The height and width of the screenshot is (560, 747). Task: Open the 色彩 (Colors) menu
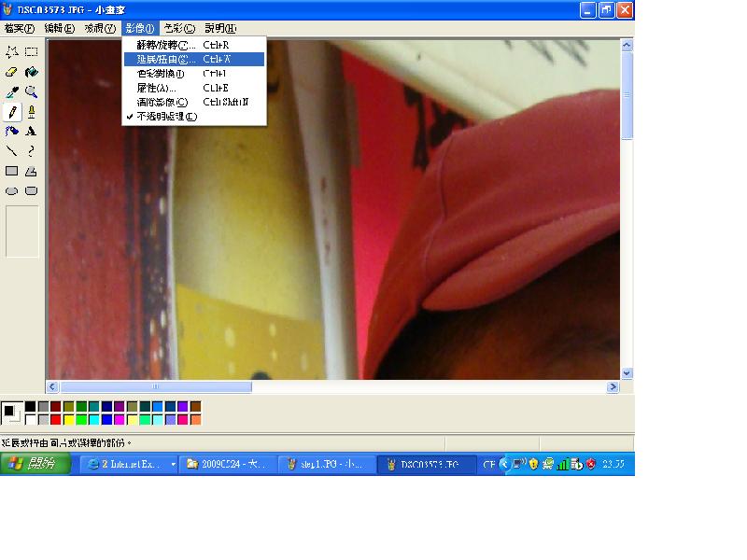[179, 29]
